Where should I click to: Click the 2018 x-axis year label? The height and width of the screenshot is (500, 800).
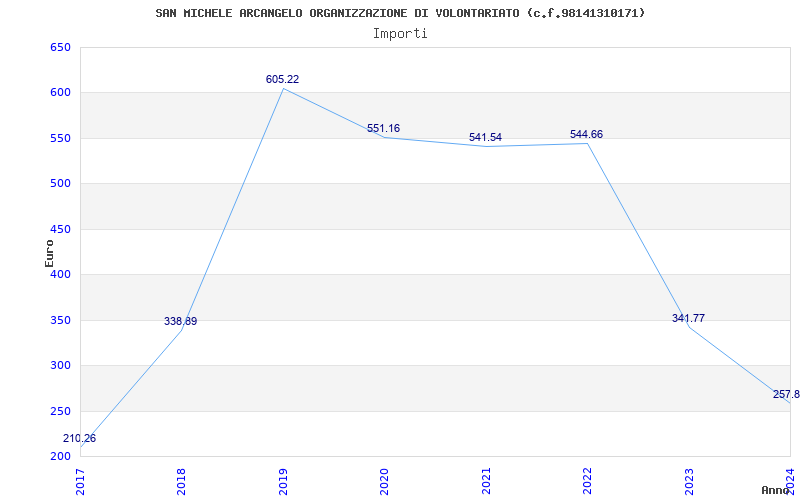(182, 481)
